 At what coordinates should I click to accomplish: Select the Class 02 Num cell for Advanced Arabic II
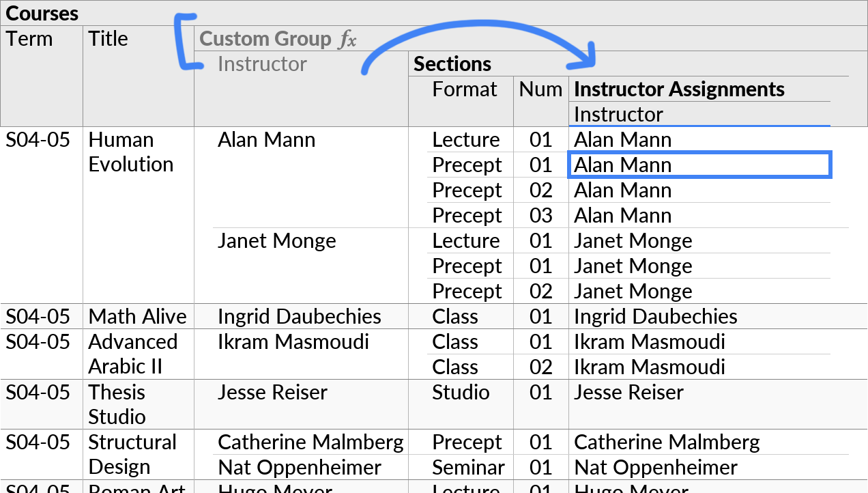tap(540, 367)
